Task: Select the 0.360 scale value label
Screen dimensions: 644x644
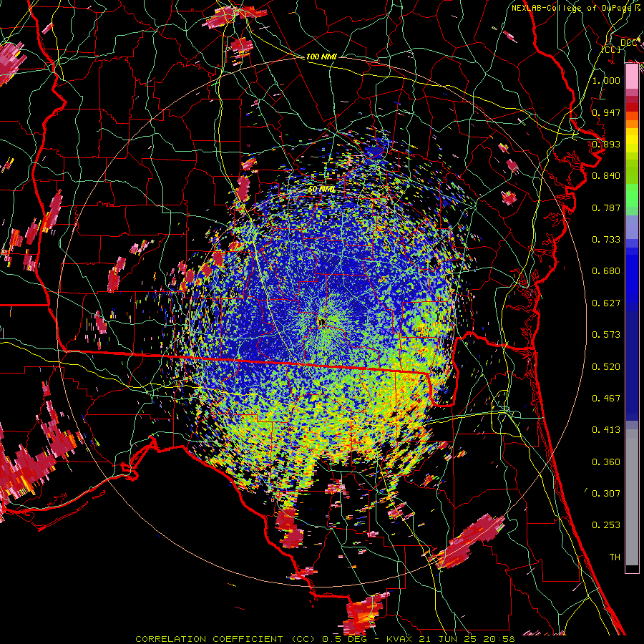Action: 606,462
